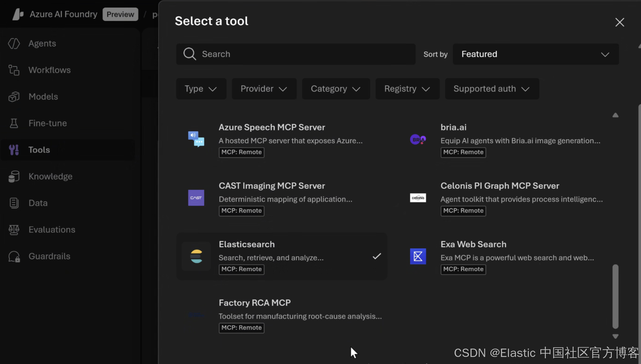641x364 pixels.
Task: Click the Fine-tune flask icon
Action: pos(14,123)
